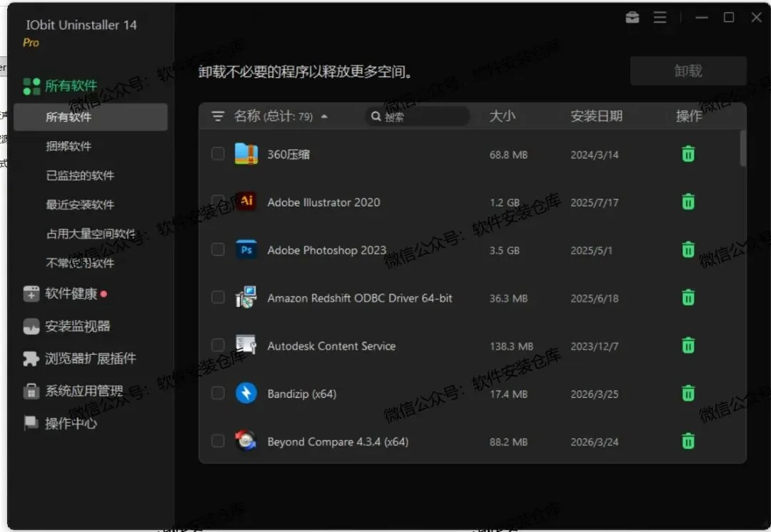The width and height of the screenshot is (771, 532).
Task: Click the 系统应用管理 icon
Action: (x=31, y=391)
